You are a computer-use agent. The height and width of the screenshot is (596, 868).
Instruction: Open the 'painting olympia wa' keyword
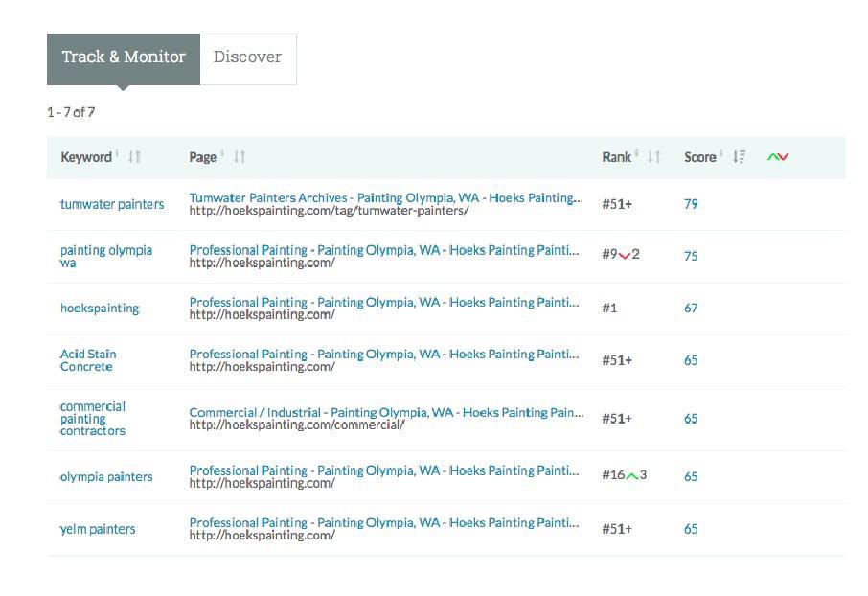pos(105,256)
